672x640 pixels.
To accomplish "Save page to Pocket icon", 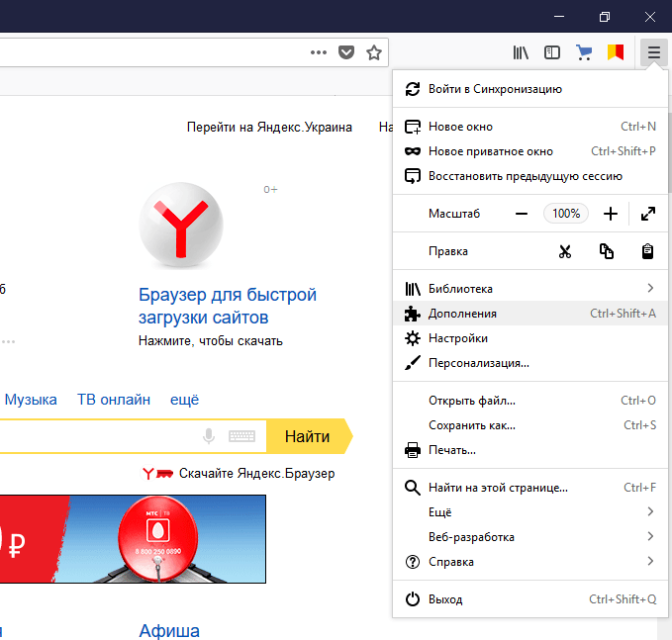I will (x=346, y=52).
